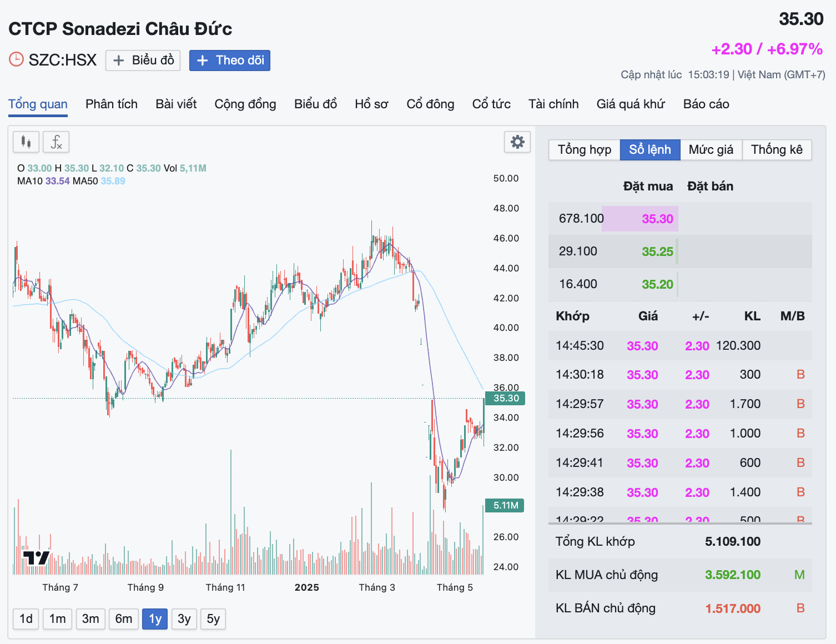The height and width of the screenshot is (644, 836).
Task: Click KL MUA chủ động value 3.592.100
Action: coord(733,575)
